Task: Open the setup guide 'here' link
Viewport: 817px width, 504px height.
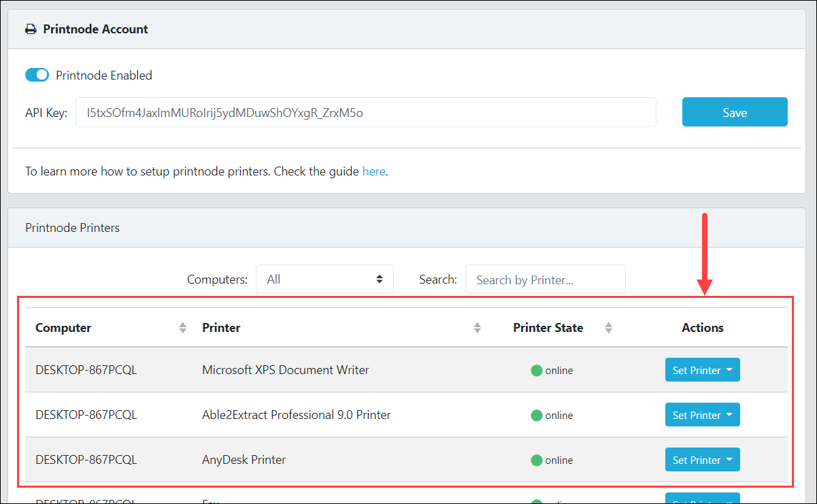Action: pyautogui.click(x=373, y=171)
